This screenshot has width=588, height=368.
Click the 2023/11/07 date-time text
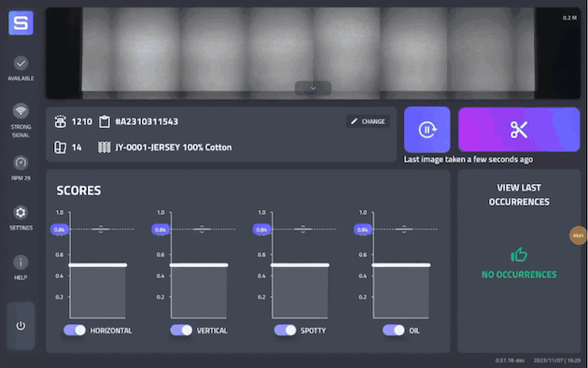tap(557, 361)
